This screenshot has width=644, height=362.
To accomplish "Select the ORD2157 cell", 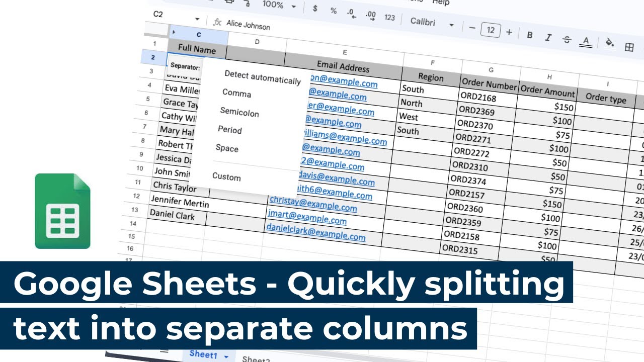I will 476,194.
